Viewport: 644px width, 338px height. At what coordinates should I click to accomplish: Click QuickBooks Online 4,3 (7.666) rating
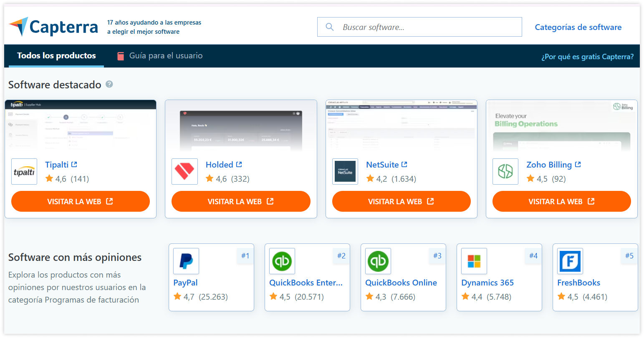click(x=390, y=297)
